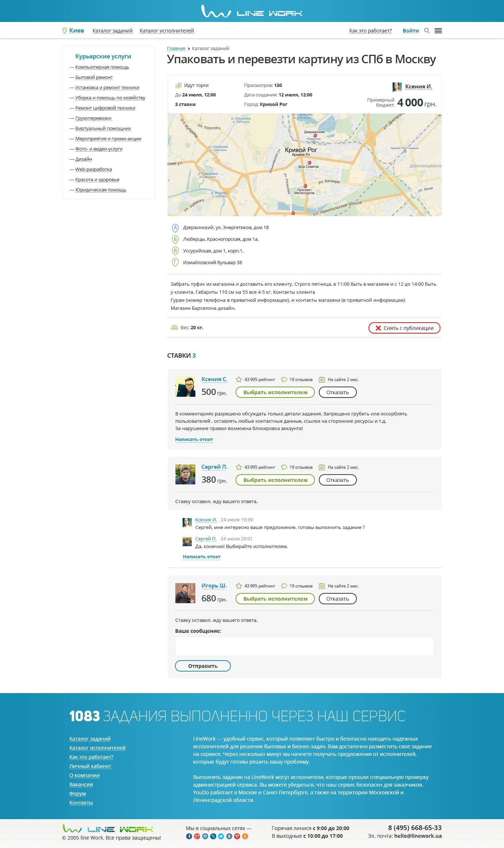This screenshot has height=848, width=504.
Task: Open the hamburger menu in header
Action: coord(438,31)
